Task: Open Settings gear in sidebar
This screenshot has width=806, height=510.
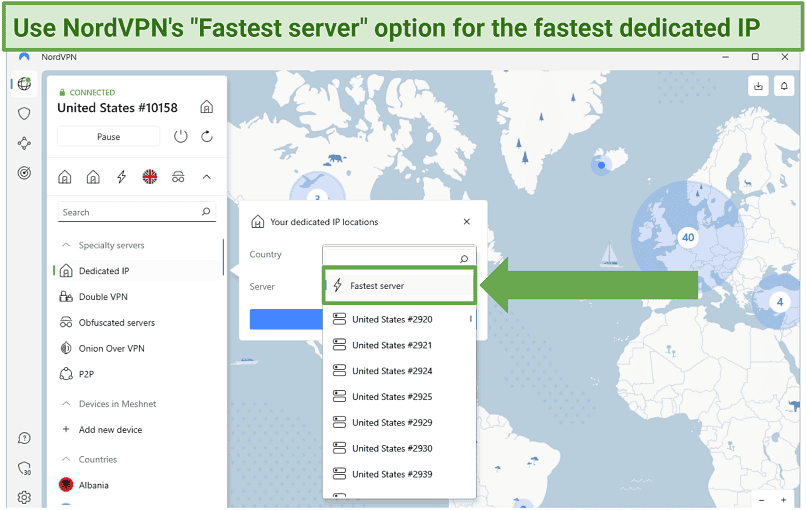Action: pyautogui.click(x=24, y=498)
